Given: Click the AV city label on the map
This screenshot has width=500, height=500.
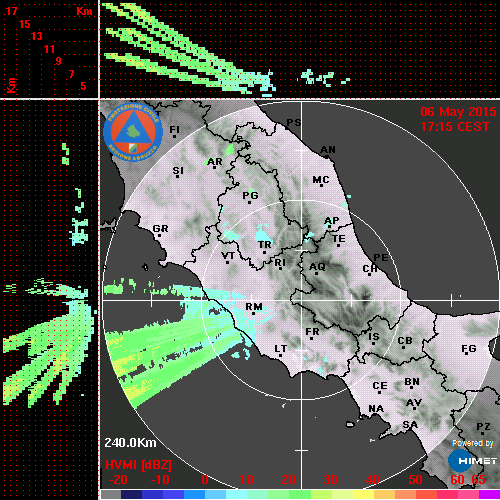Looking at the screenshot, I should tap(414, 403).
